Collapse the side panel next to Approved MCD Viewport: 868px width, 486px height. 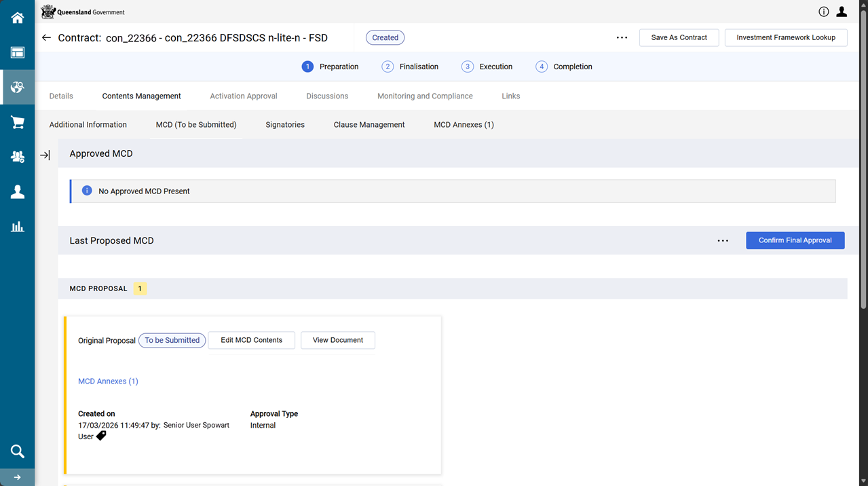coord(45,155)
